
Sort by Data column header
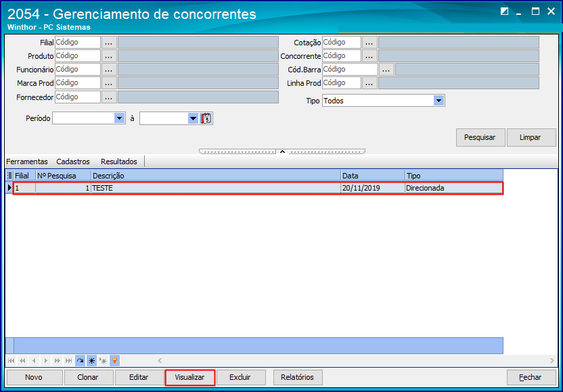tap(373, 176)
